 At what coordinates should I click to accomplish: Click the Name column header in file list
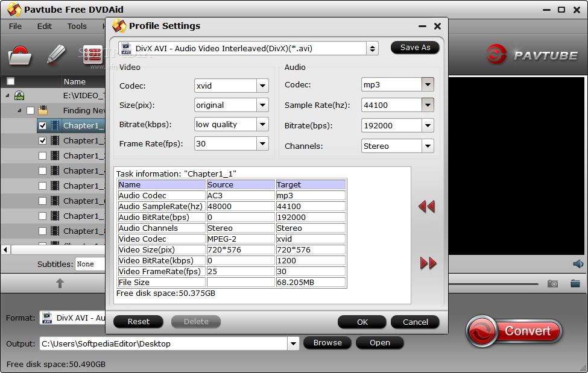coord(75,81)
